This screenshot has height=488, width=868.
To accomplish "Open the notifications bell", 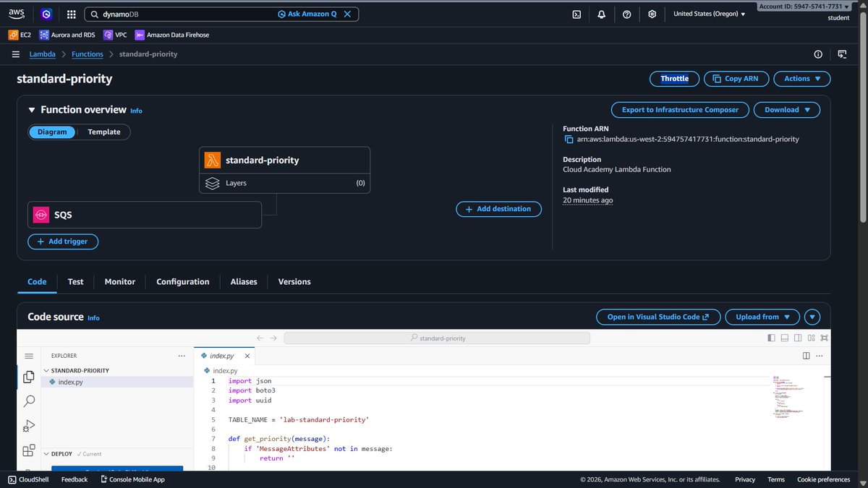I will 602,14.
